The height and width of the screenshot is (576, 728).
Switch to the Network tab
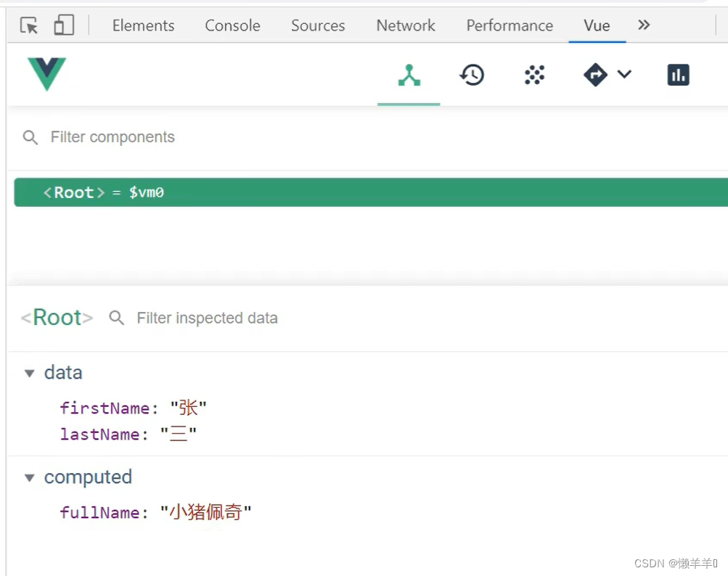tap(406, 26)
